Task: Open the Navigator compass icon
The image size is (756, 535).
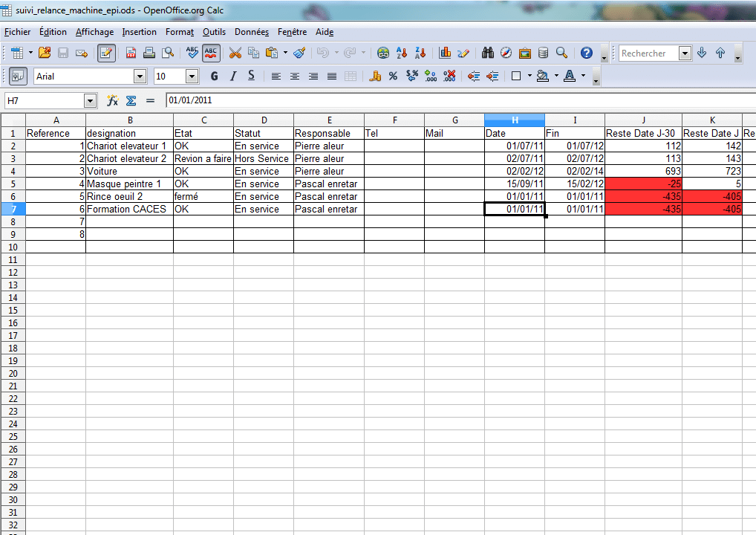Action: click(506, 53)
